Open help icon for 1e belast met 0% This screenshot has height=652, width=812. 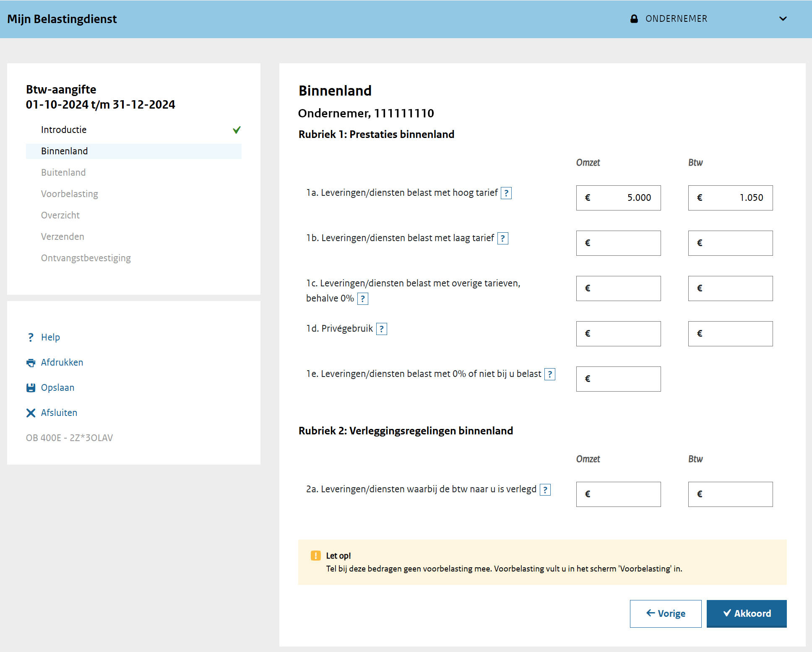pyautogui.click(x=549, y=374)
